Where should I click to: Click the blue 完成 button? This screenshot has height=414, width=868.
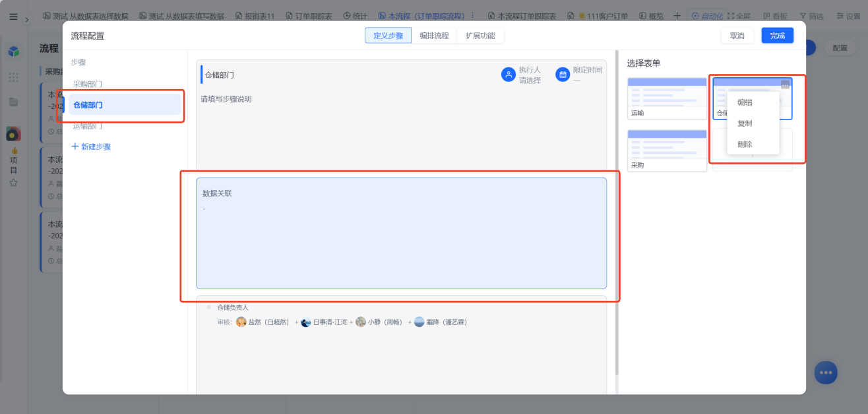(778, 36)
